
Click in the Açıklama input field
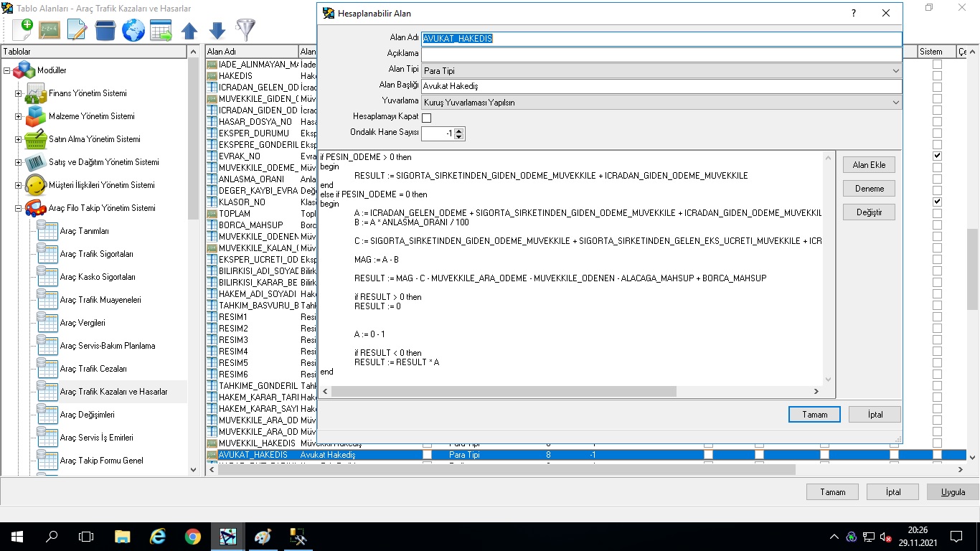pyautogui.click(x=660, y=55)
